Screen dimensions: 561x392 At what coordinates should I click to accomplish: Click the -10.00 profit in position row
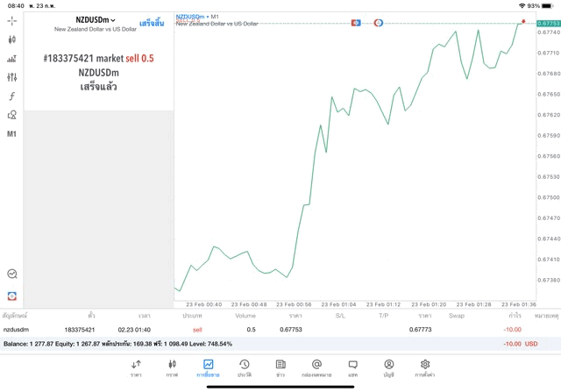pyautogui.click(x=512, y=330)
